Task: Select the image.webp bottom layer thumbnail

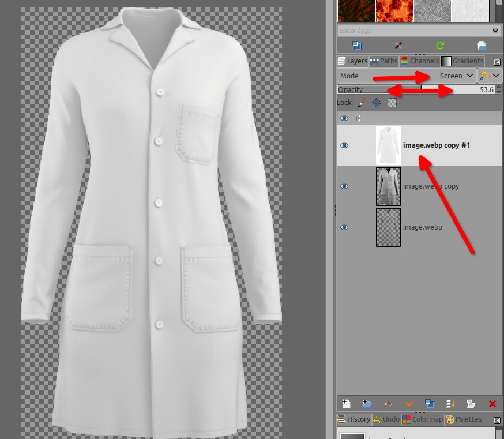Action: [388, 227]
